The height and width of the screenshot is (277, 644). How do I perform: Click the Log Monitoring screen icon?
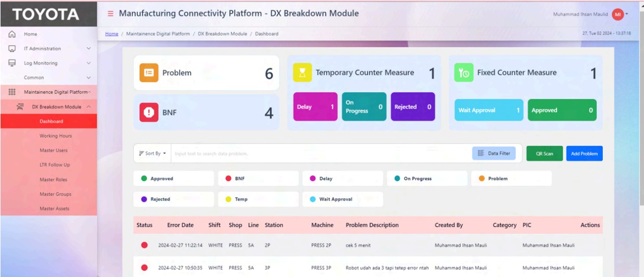[11, 63]
